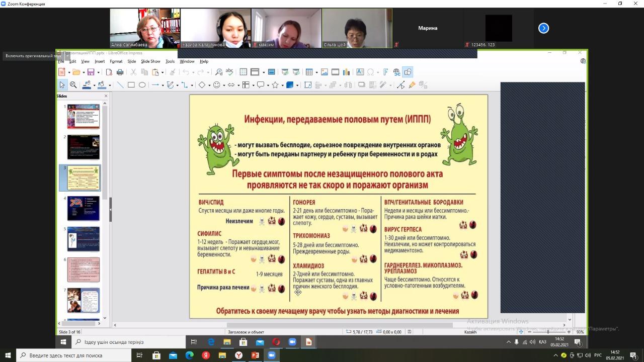Expand the Symbol Shapes smiley dropdown arrow

(x=223, y=85)
